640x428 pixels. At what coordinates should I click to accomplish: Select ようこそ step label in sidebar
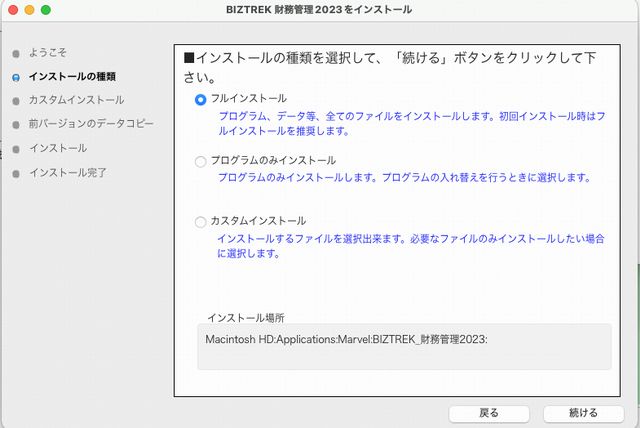click(x=47, y=53)
